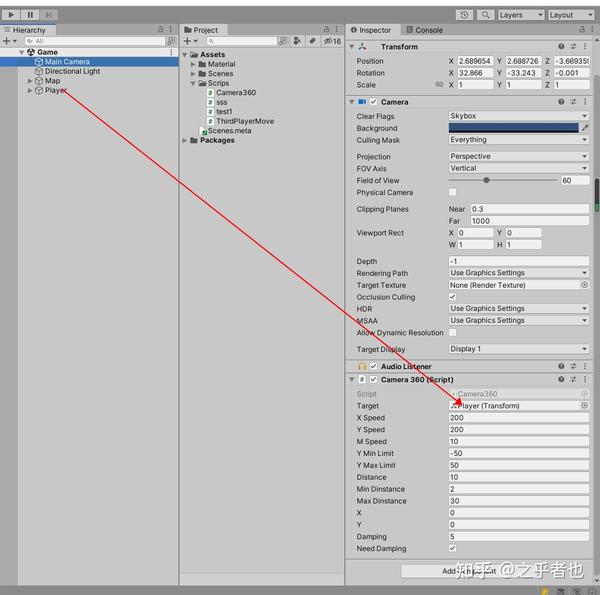Open the Projection Perspective dropdown
The height and width of the screenshot is (595, 600).
pos(518,156)
